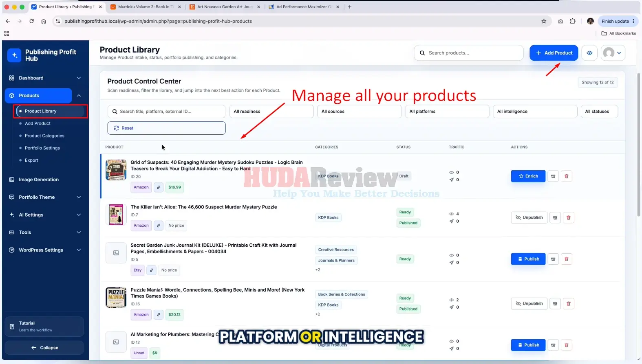
Task: Bookmark this page with the star icon
Action: [x=544, y=21]
